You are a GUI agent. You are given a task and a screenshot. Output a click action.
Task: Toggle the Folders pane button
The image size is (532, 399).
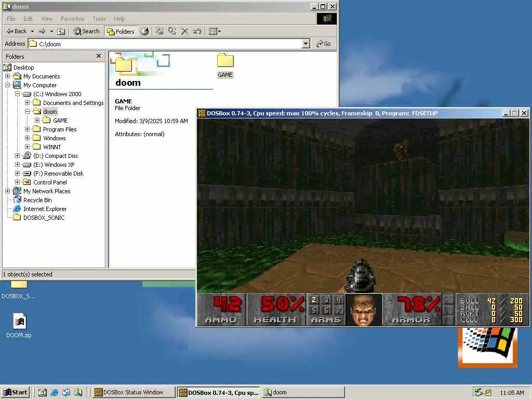click(121, 31)
